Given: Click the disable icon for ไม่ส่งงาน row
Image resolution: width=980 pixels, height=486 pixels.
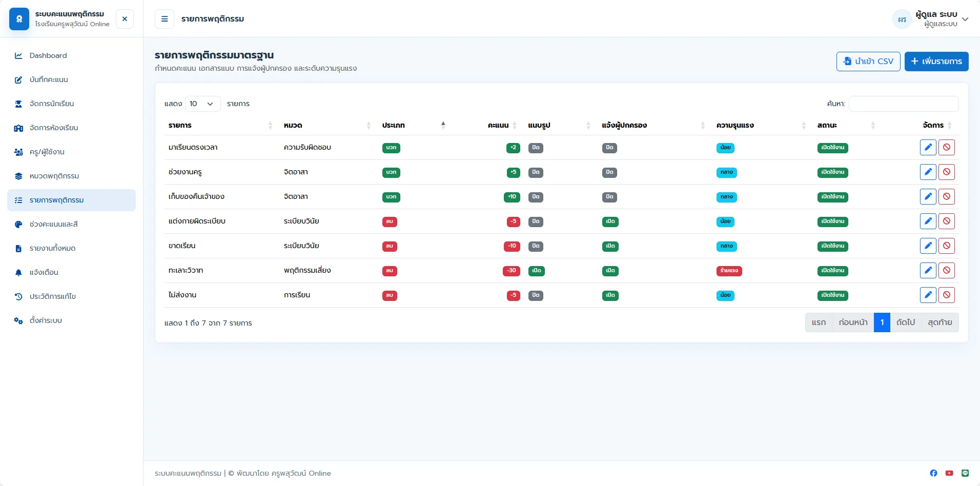Looking at the screenshot, I should click(946, 295).
